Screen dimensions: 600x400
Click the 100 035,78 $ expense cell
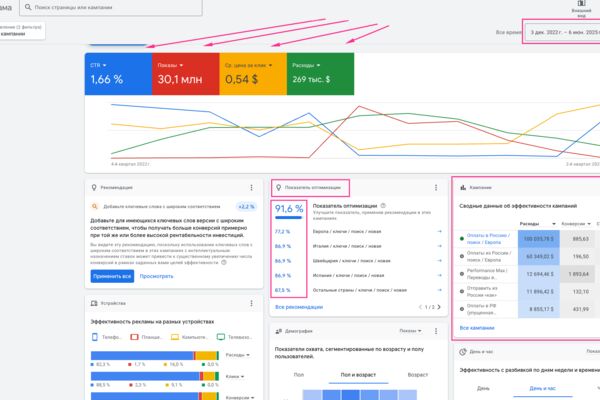click(539, 239)
